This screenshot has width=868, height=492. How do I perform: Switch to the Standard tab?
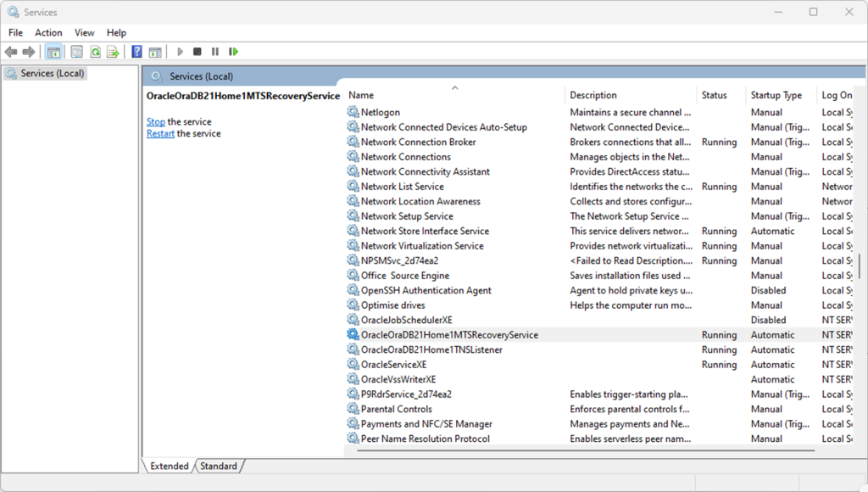219,466
